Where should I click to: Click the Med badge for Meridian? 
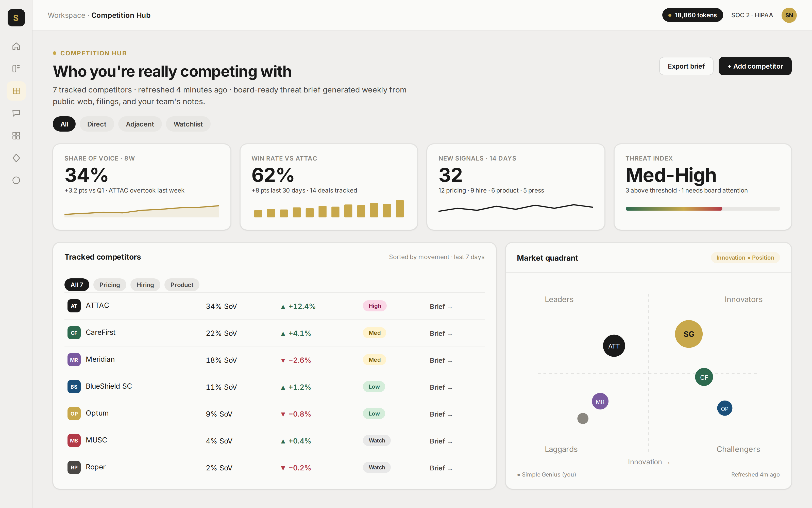375,359
